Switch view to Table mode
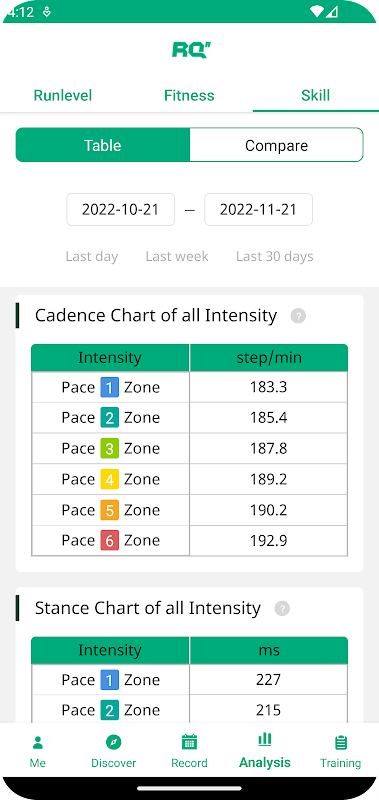379x800 pixels. pos(103,145)
